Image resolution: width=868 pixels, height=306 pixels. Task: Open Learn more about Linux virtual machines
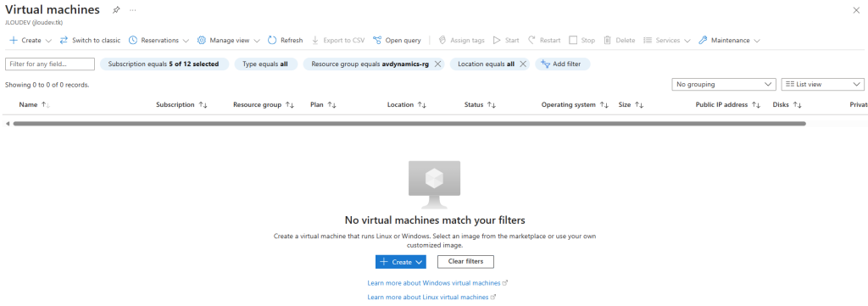click(431, 298)
